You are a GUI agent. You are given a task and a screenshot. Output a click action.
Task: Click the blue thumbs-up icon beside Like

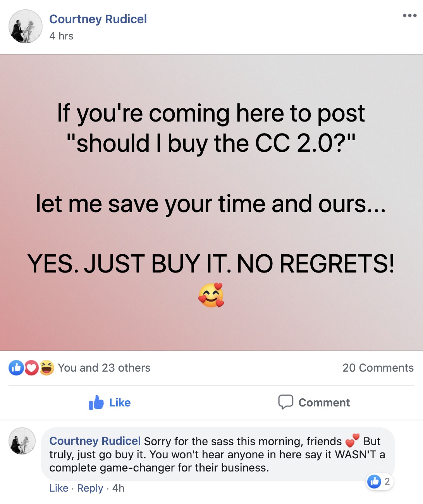click(96, 403)
